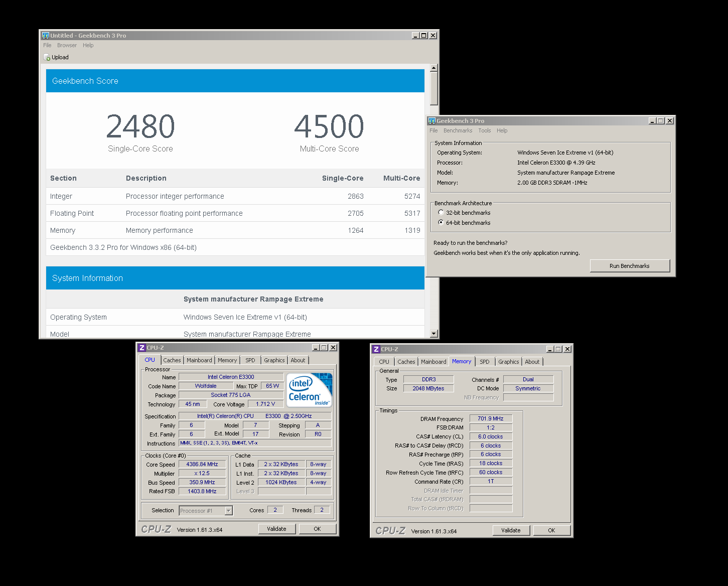
Task: Select 64-bit benchmarks radio button
Action: pos(441,223)
